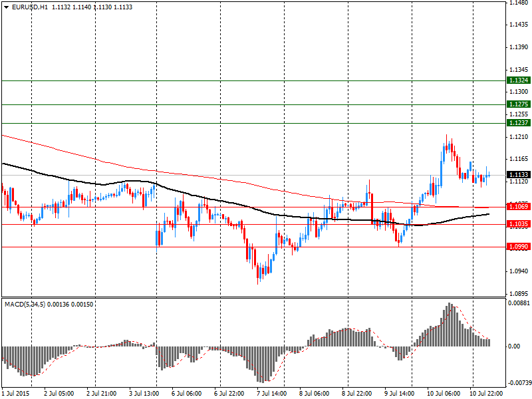Click the 8 Jul 06:00 time label
The image size is (532, 399).
click(x=314, y=394)
